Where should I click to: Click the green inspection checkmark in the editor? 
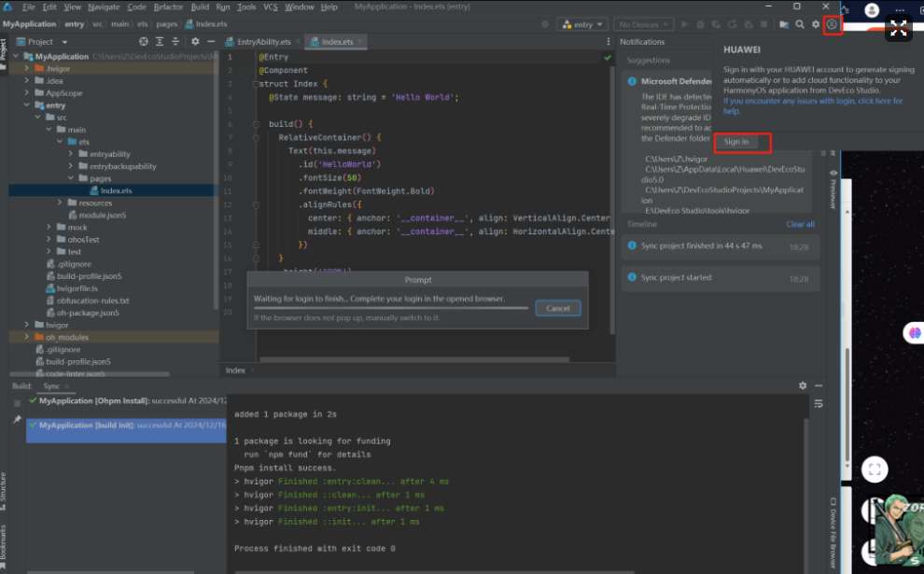click(x=608, y=58)
